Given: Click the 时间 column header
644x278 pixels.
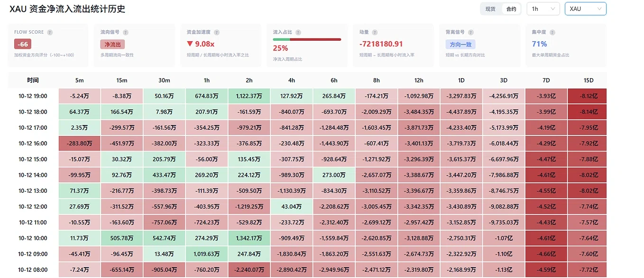Looking at the screenshot, I should (x=33, y=80).
